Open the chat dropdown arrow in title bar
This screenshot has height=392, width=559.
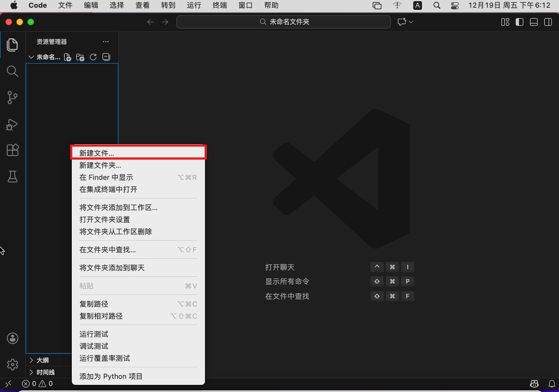click(x=411, y=22)
